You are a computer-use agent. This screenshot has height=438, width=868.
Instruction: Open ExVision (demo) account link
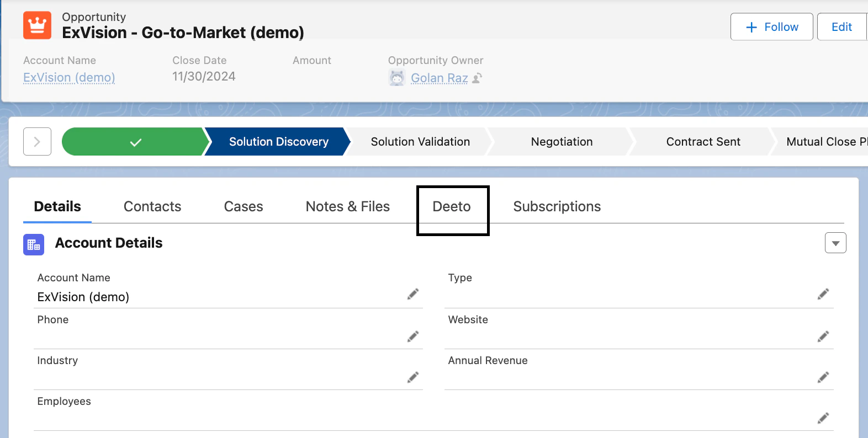[x=69, y=77]
